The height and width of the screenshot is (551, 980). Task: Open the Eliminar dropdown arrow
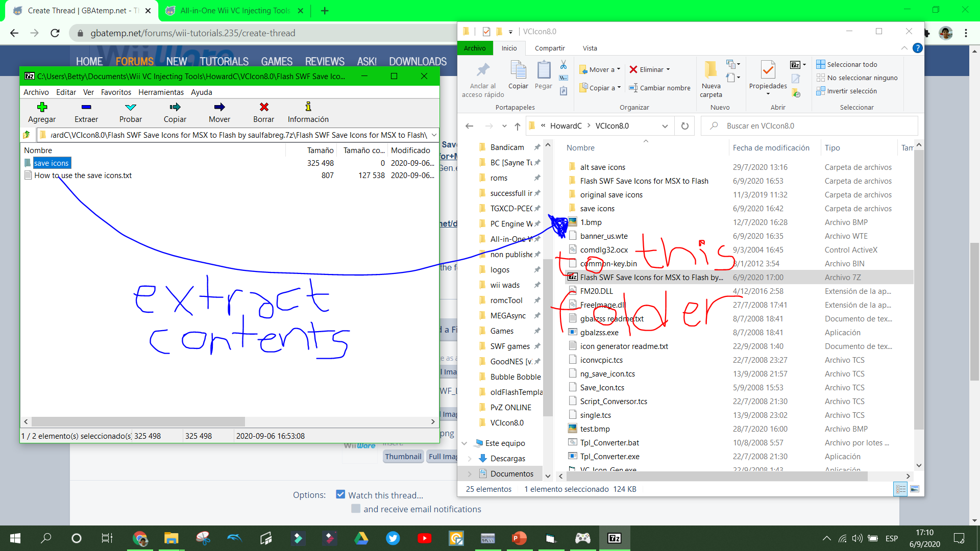tap(668, 69)
